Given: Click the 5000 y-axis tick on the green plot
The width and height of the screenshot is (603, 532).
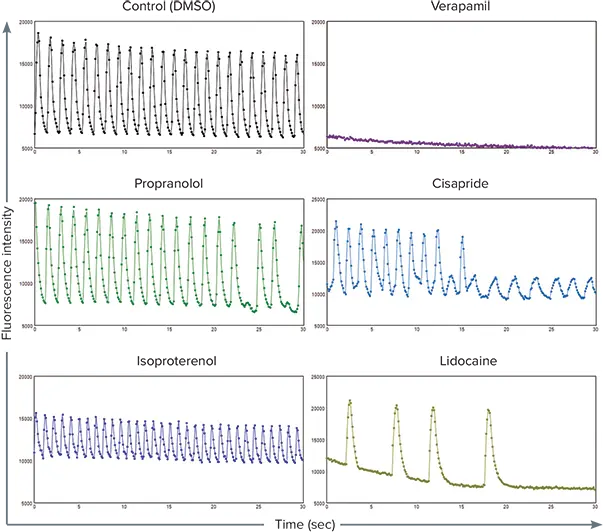Looking at the screenshot, I should (25, 326).
